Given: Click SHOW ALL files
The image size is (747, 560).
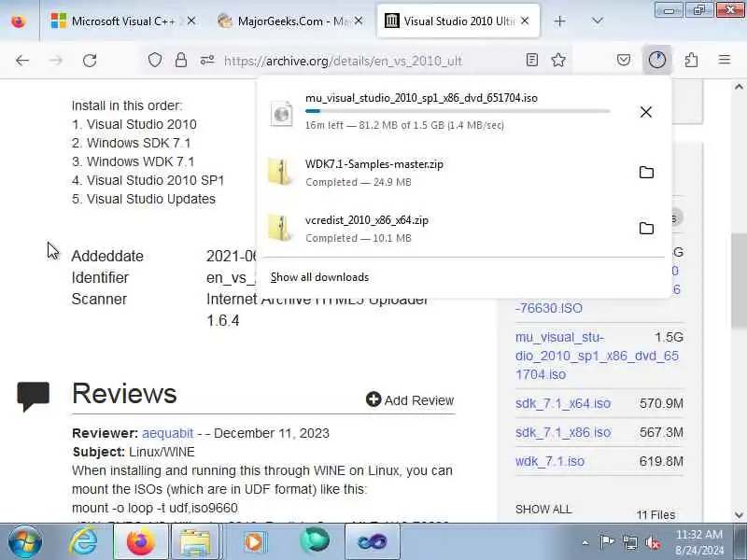Looking at the screenshot, I should [543, 509].
